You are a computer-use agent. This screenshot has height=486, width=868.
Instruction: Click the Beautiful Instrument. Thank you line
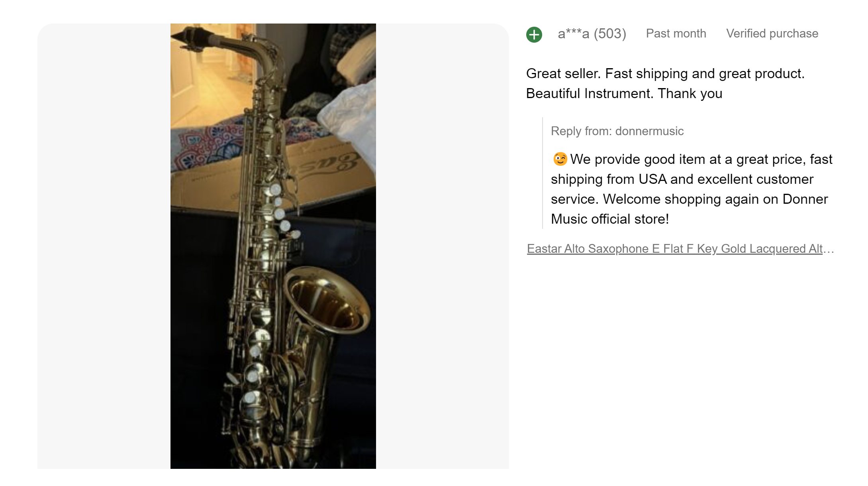coord(624,94)
